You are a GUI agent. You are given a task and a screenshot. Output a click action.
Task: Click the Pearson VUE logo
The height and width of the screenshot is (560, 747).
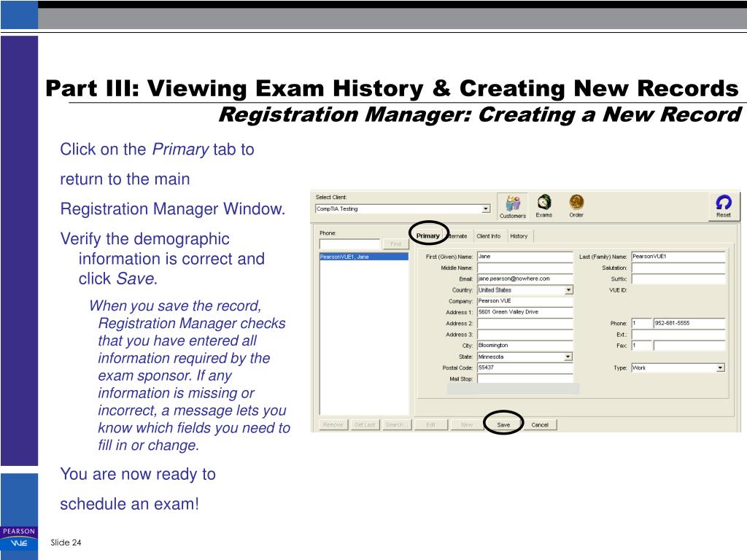point(19,539)
